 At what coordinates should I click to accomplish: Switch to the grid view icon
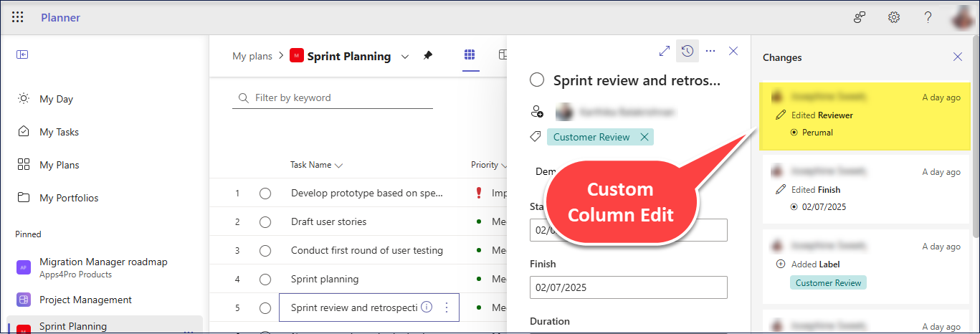pos(470,55)
